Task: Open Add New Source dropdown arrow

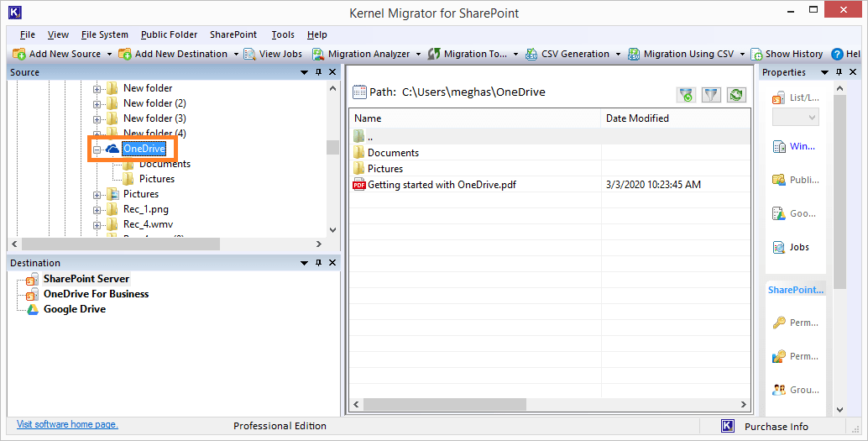Action: point(109,55)
